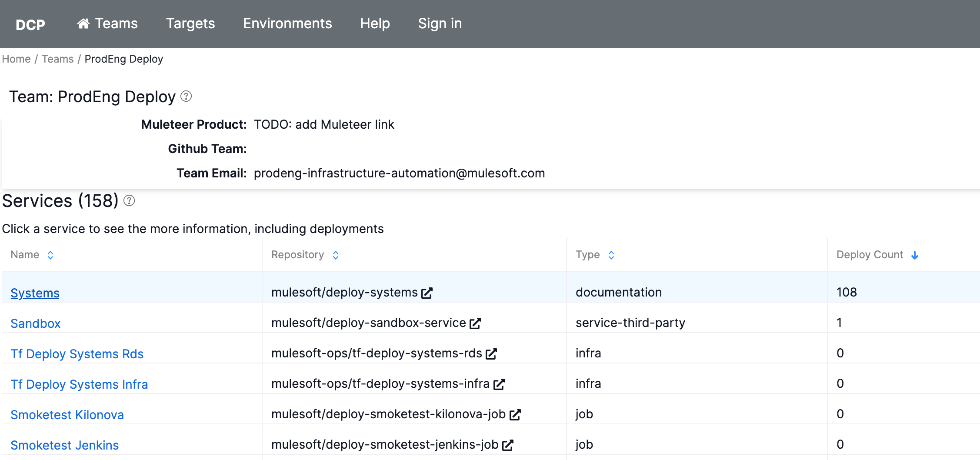Open the Sandbox service link
This screenshot has height=460, width=980.
[36, 323]
